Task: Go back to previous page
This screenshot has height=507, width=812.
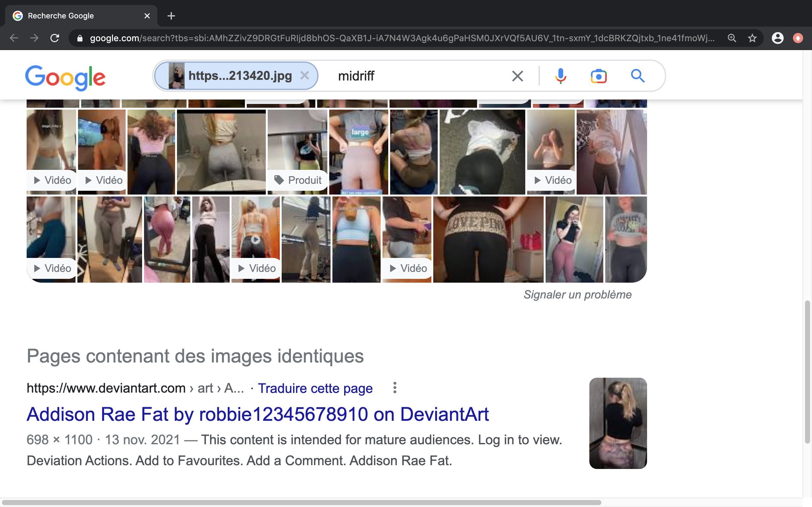Action: point(14,38)
